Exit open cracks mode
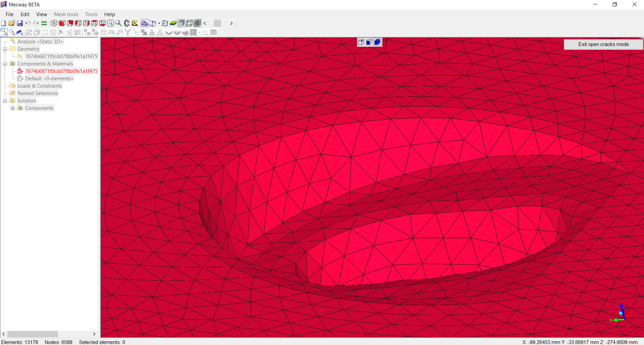Screen dimensions: 644x345 (x=603, y=44)
